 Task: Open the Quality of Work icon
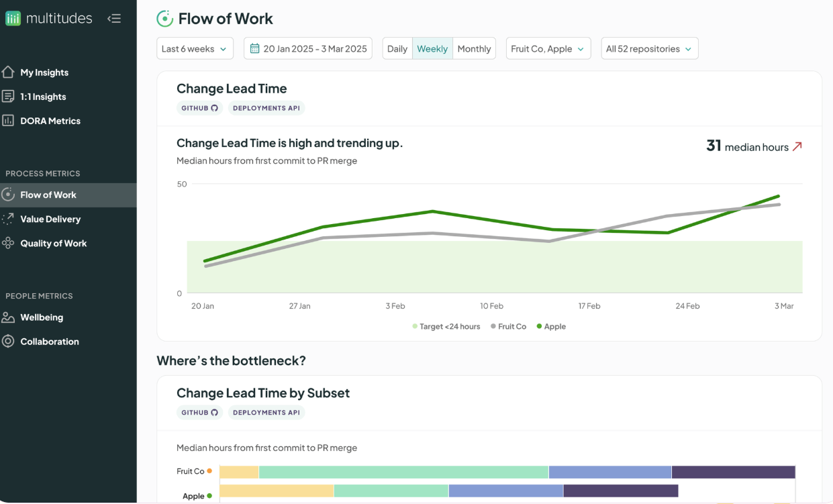(8, 243)
